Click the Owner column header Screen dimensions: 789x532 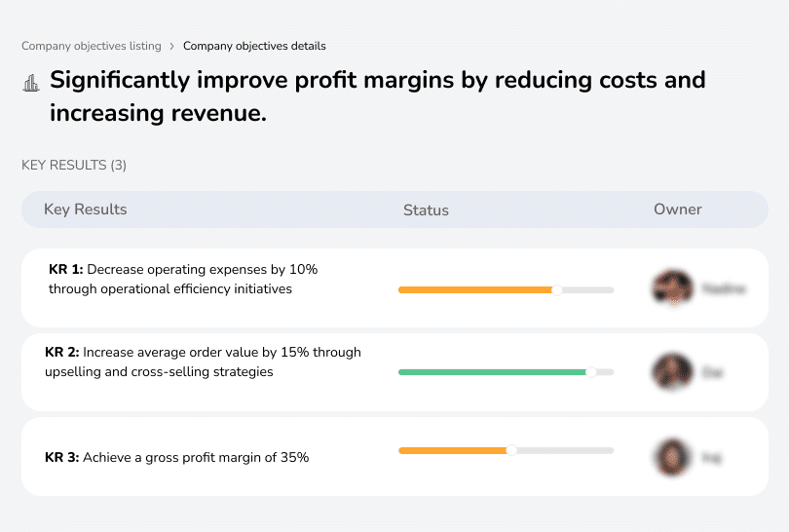677,209
